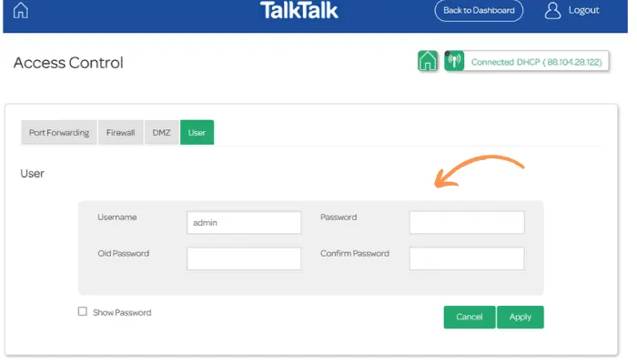Click into the Old Password field
Viewport: 637px width, 364px height.
[x=244, y=258]
